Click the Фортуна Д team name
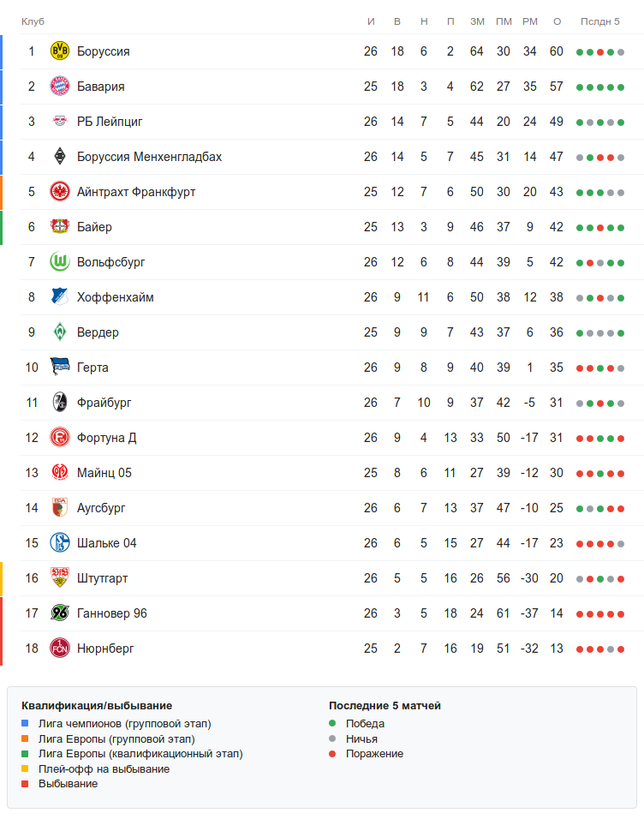The image size is (644, 819). (106, 438)
